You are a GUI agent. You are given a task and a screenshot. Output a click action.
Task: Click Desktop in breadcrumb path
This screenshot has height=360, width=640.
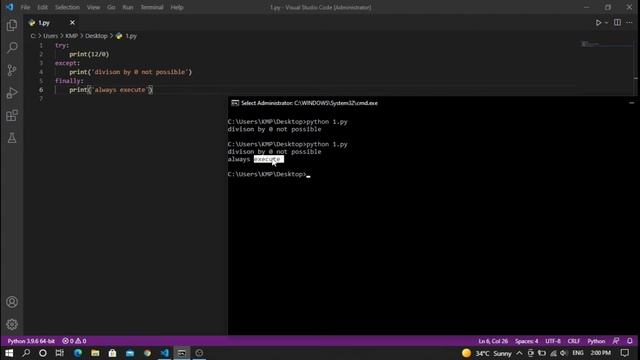[96, 36]
